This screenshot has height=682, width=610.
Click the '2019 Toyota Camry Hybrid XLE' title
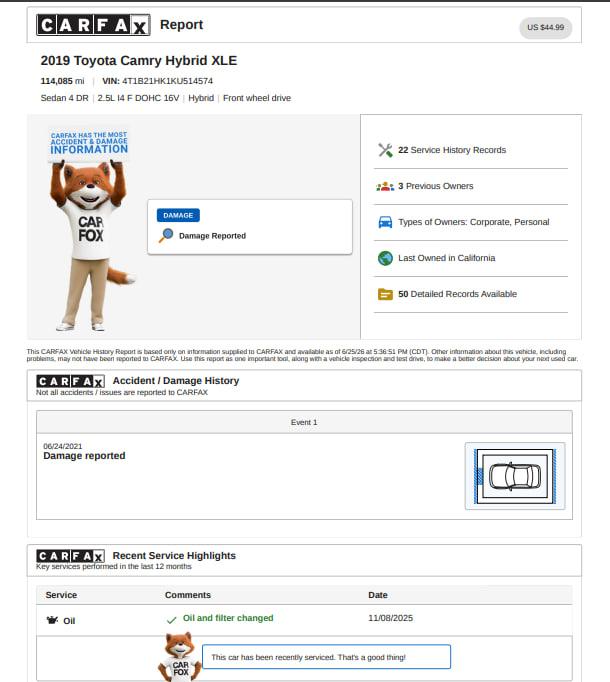[139, 60]
